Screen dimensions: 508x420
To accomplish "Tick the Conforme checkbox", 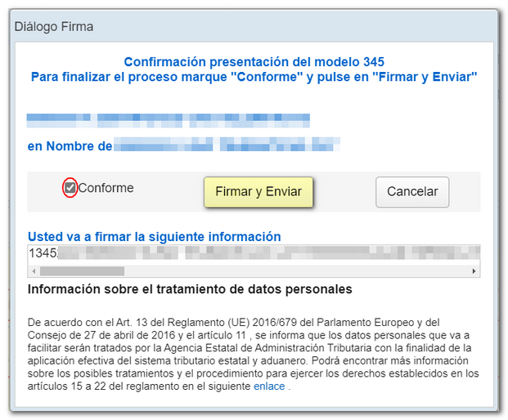I will pos(70,189).
